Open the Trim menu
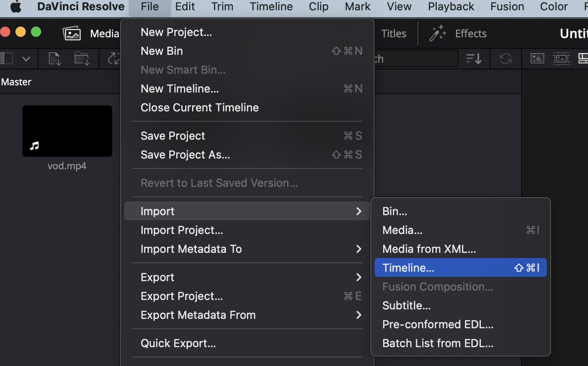The width and height of the screenshot is (588, 366). (222, 7)
